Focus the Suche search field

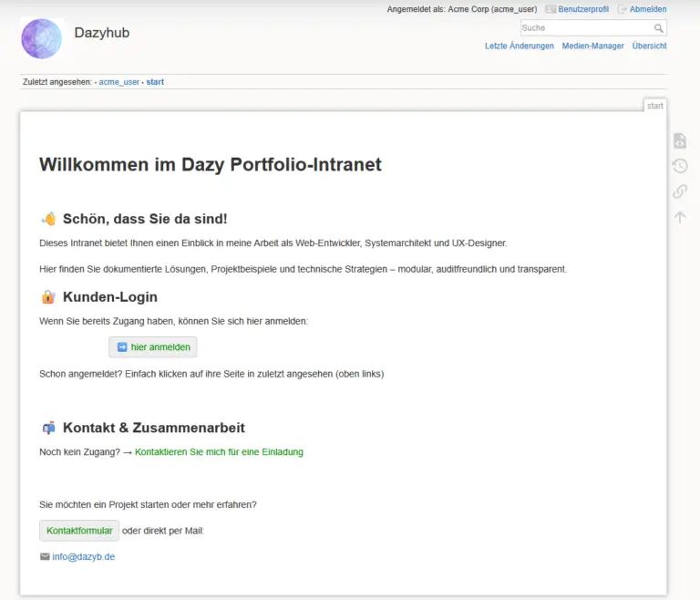tap(585, 28)
